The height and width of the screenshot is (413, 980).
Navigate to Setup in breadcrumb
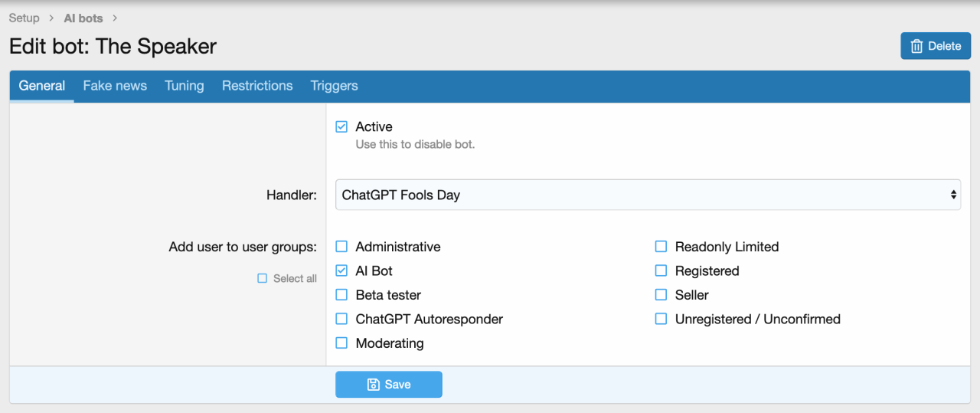(x=24, y=18)
